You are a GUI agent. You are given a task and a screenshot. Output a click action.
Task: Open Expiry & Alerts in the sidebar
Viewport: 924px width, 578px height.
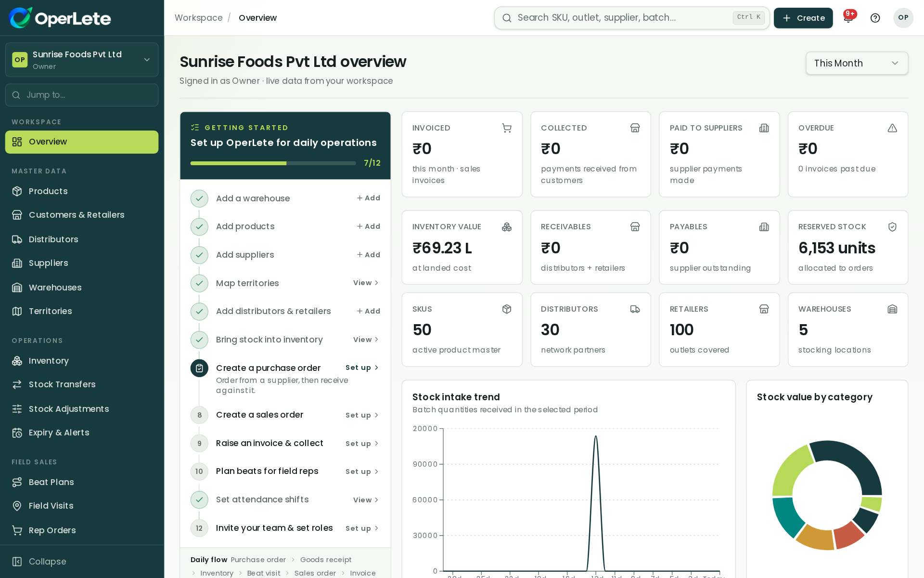point(82,433)
